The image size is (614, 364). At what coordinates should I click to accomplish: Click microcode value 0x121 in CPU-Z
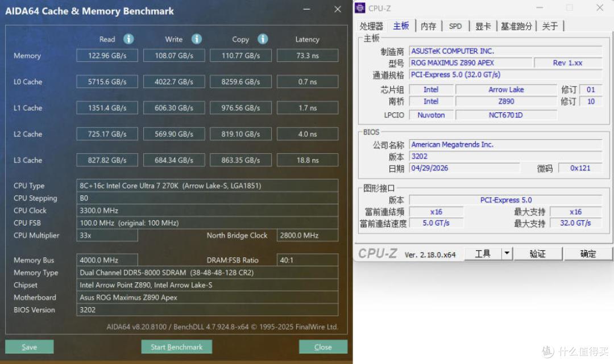(580, 168)
